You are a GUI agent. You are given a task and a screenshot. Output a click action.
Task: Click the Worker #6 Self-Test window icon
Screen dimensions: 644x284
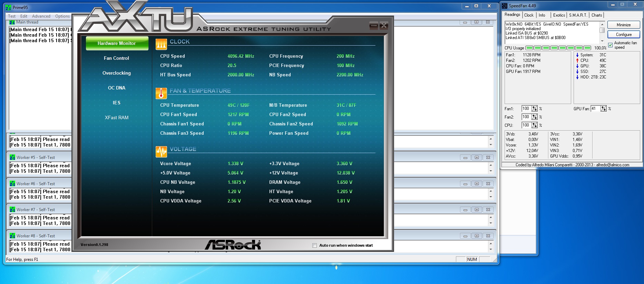(x=12, y=184)
